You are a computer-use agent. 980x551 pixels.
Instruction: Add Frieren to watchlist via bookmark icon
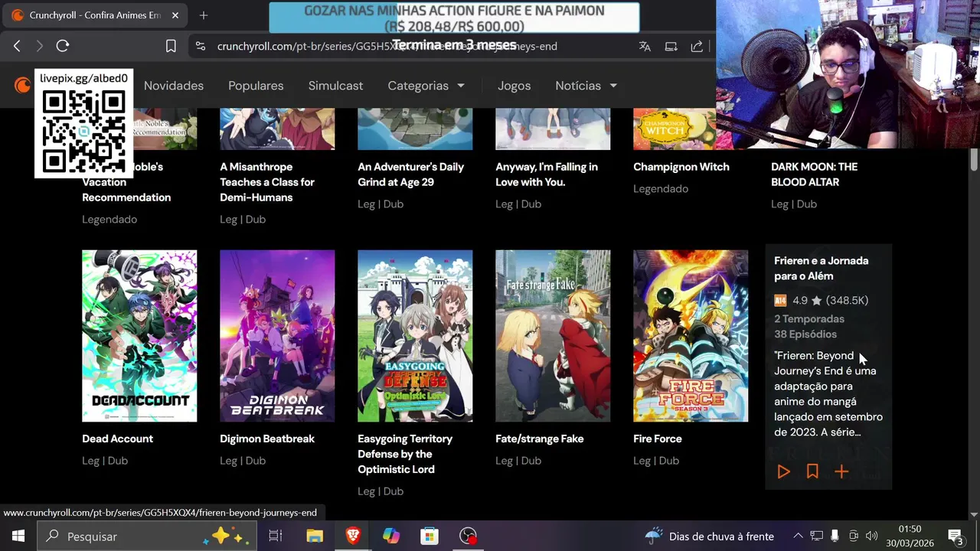coord(812,472)
